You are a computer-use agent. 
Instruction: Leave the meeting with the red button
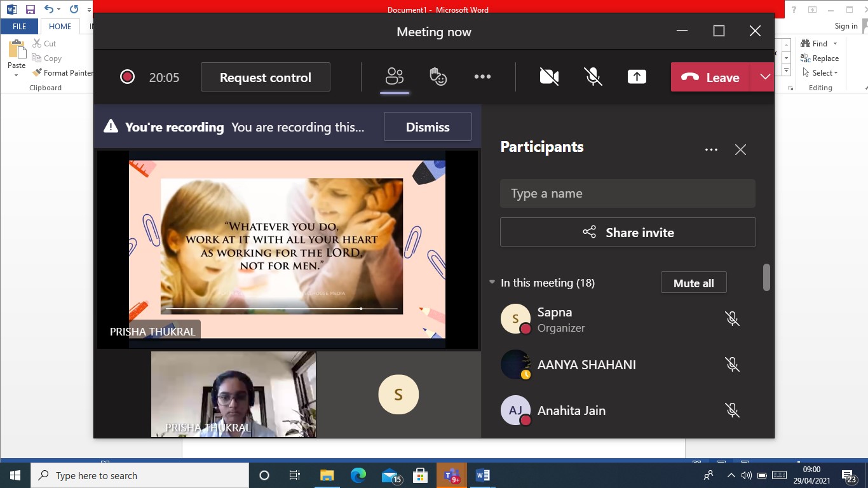point(710,77)
